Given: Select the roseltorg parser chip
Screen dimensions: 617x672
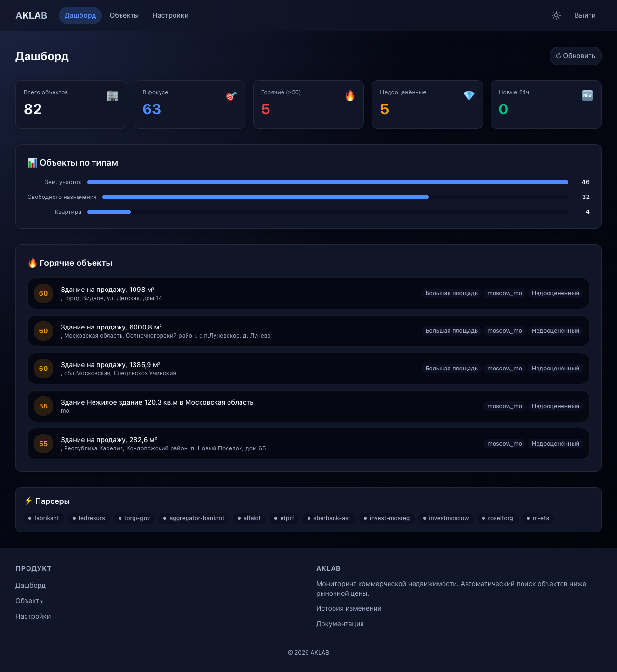Looking at the screenshot, I should tap(497, 518).
